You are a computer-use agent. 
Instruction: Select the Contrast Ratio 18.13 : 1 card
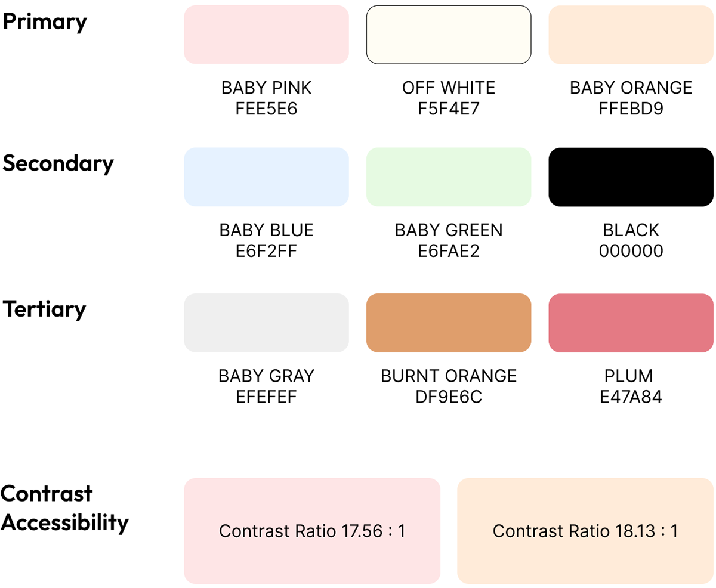click(x=585, y=531)
